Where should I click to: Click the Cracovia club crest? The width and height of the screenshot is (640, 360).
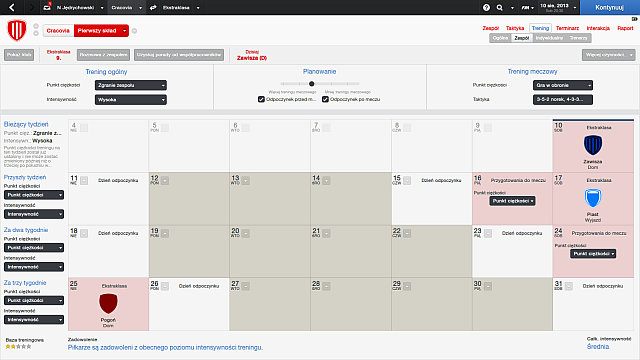pyautogui.click(x=17, y=30)
